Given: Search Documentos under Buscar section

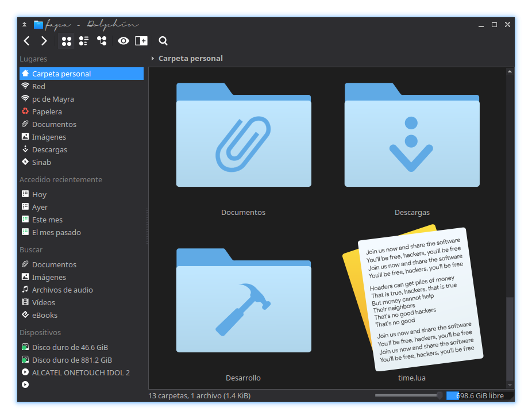Looking at the screenshot, I should (82, 264).
